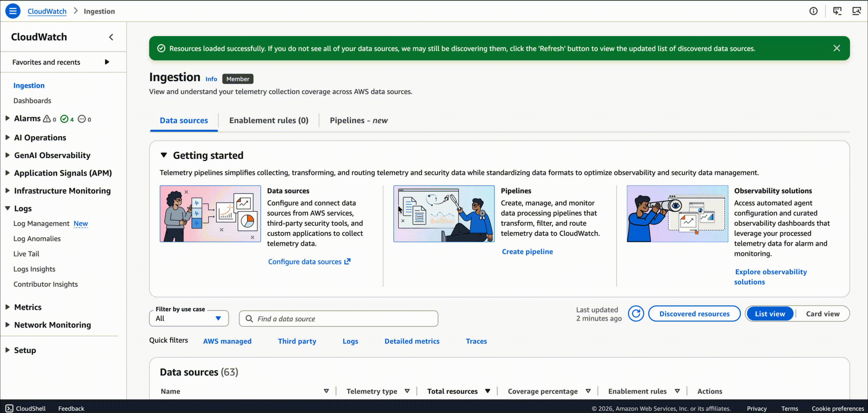Open Cookie preferences in the footer

tap(838, 408)
